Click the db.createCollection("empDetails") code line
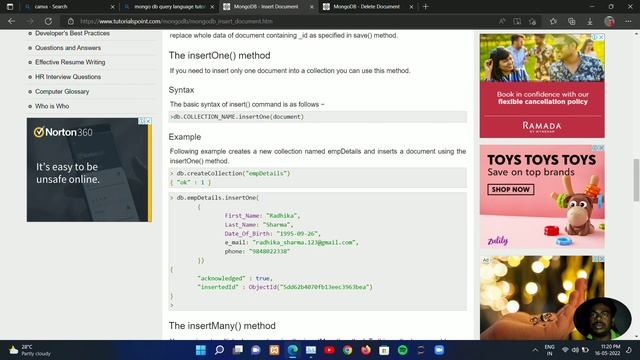 [x=230, y=173]
